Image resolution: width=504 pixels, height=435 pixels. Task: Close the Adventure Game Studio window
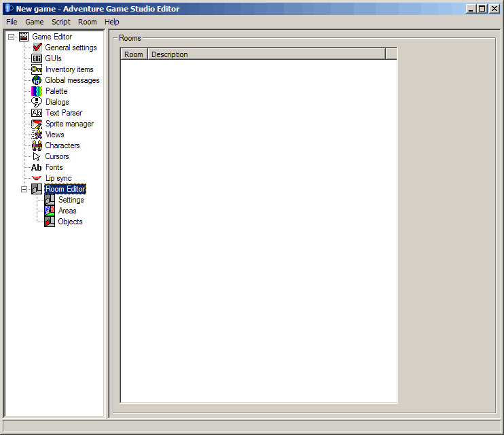coord(494,9)
